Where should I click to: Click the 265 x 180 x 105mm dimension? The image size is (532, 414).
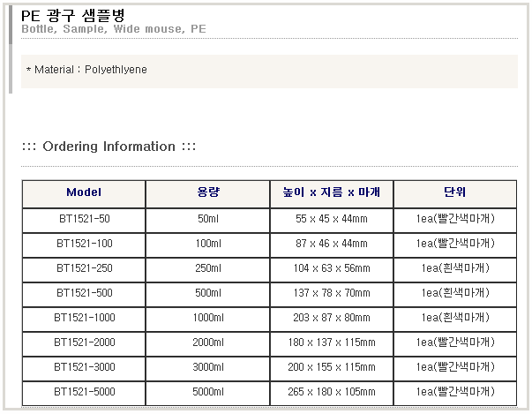tap(331, 391)
